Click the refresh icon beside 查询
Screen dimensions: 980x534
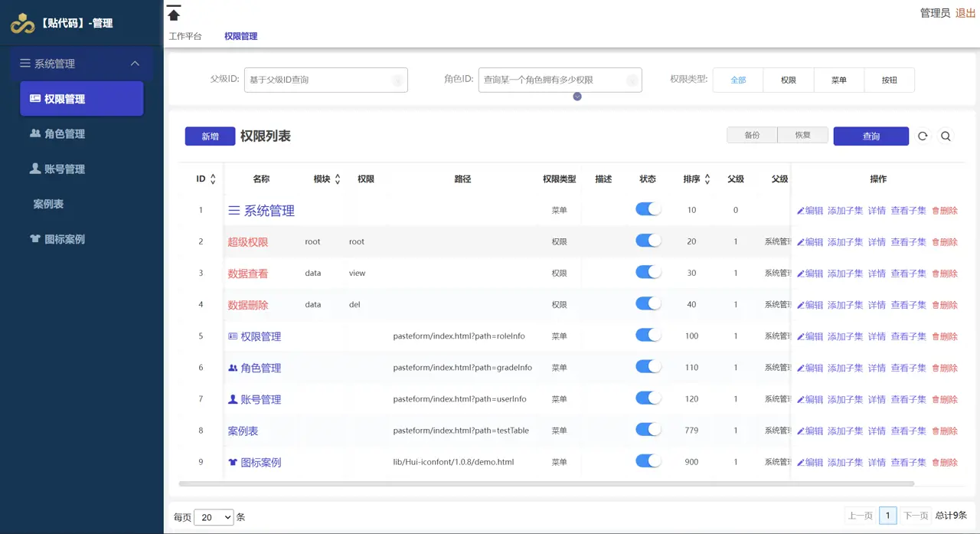pos(923,136)
